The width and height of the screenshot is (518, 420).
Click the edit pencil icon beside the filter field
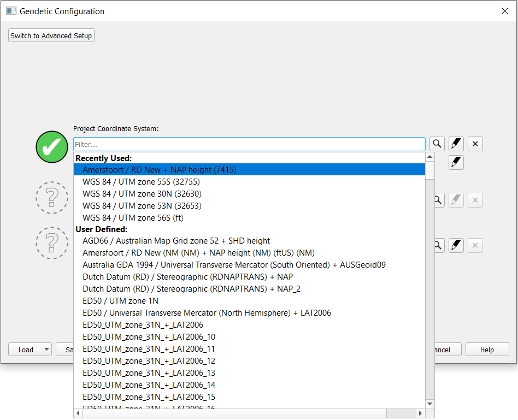[456, 144]
